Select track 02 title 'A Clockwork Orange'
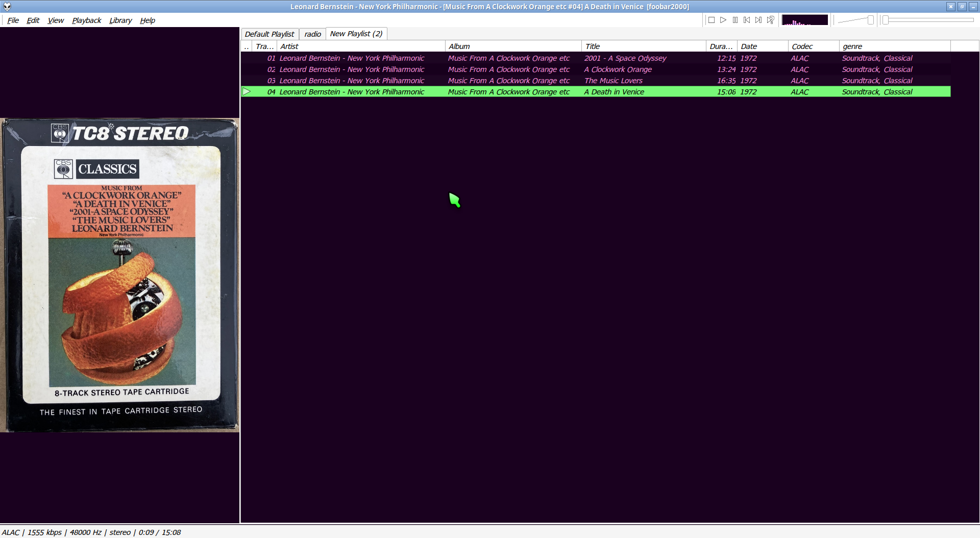This screenshot has height=538, width=980. 618,69
